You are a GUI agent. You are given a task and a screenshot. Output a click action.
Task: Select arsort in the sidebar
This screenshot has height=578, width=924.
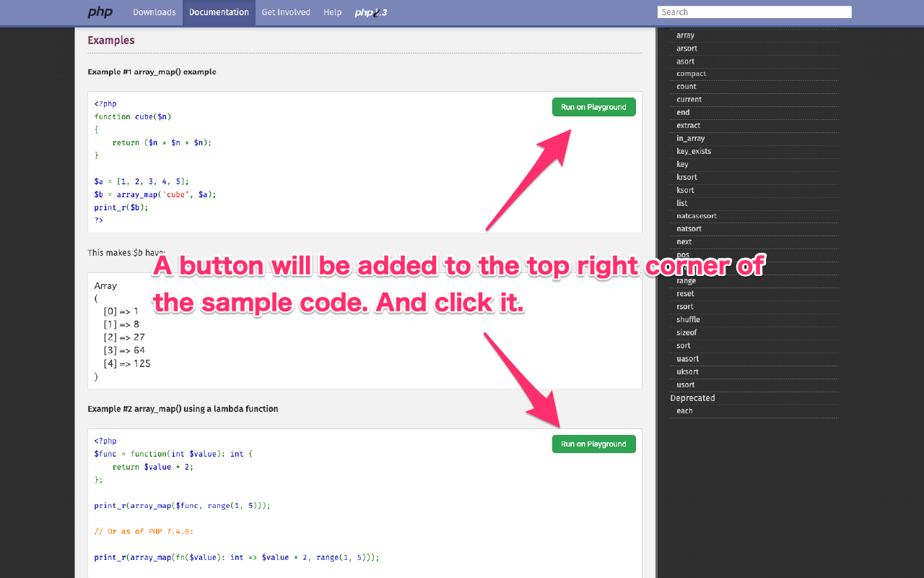click(687, 48)
